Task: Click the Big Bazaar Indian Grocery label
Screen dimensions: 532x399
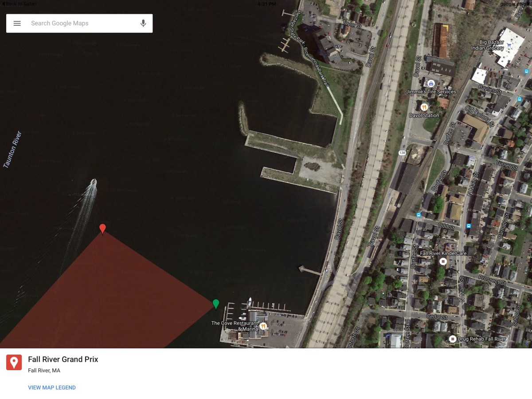Action: click(487, 45)
